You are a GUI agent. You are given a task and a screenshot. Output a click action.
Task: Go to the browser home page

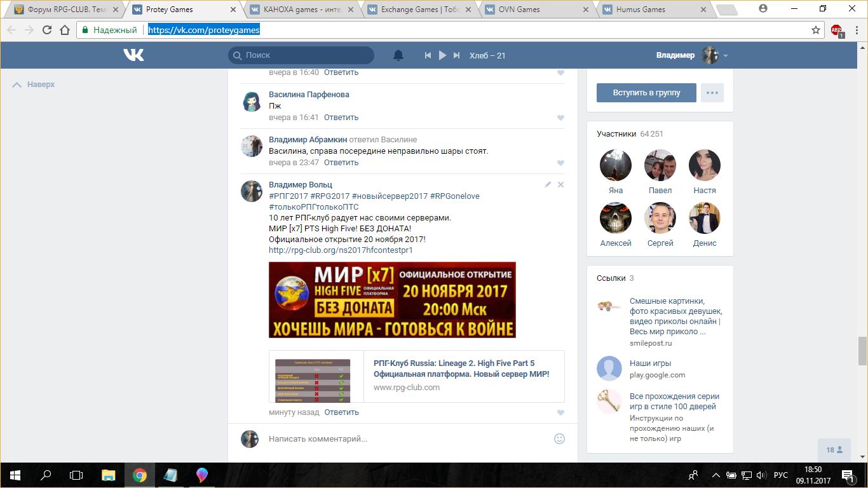coord(64,30)
